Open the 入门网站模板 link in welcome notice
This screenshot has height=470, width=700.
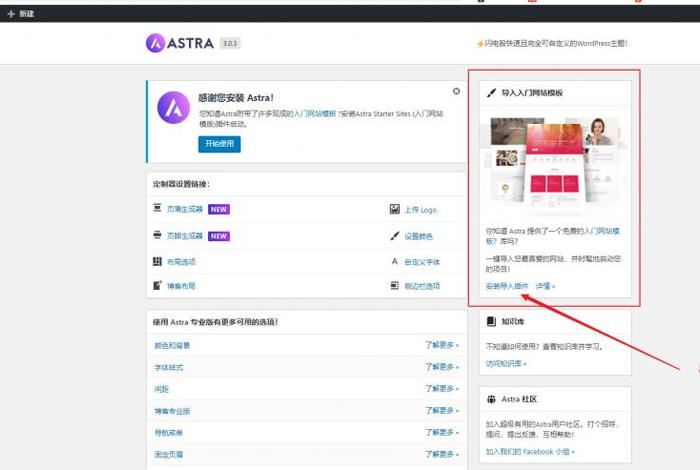[x=315, y=114]
